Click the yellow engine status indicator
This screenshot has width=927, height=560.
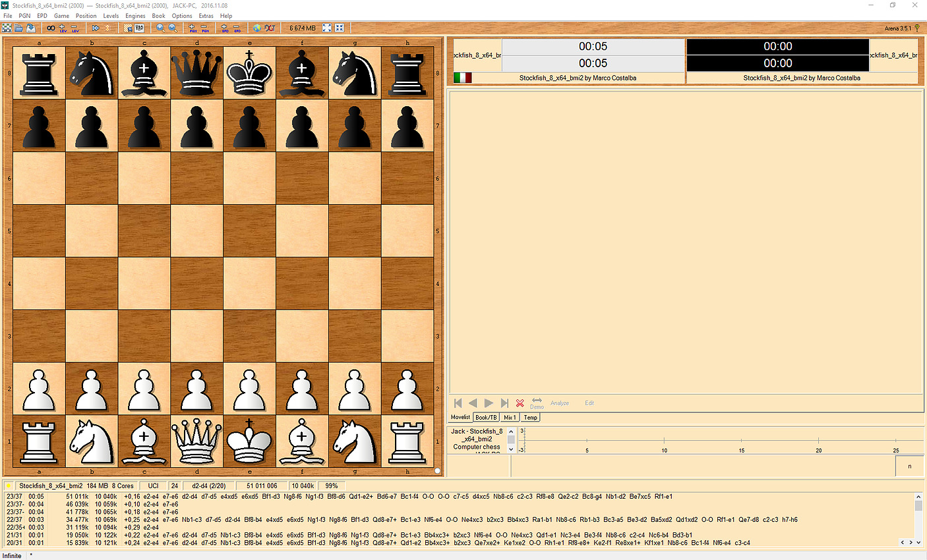click(x=9, y=486)
